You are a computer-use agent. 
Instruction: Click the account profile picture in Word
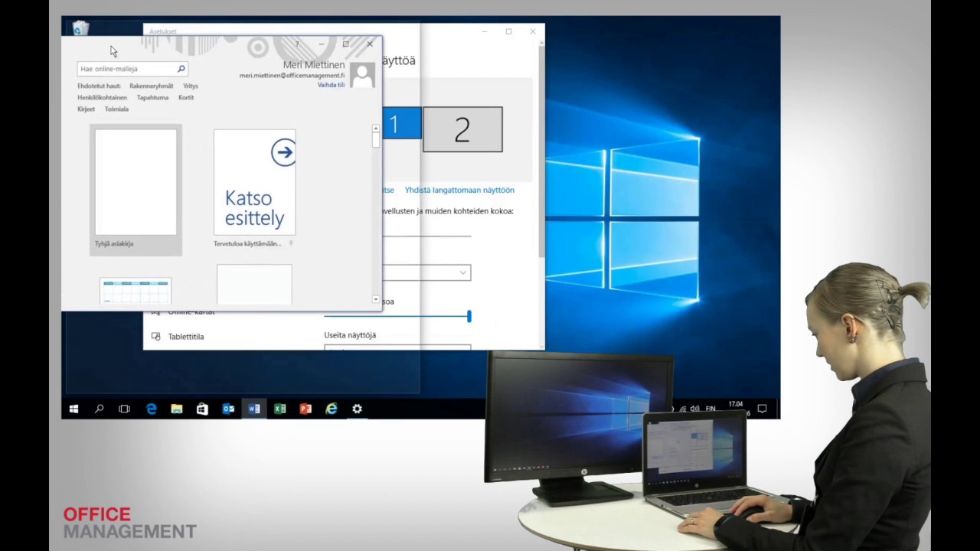point(362,74)
